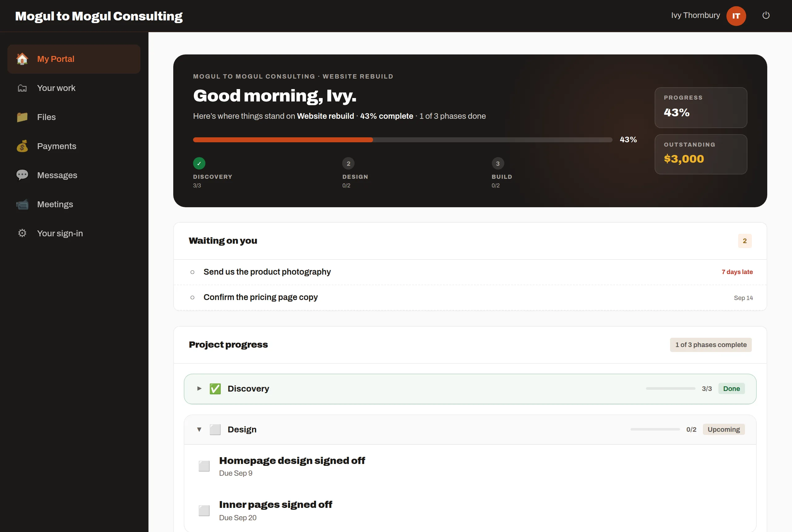Click the Due Sep 9 text
Viewport: 792px width, 532px height.
click(x=235, y=473)
